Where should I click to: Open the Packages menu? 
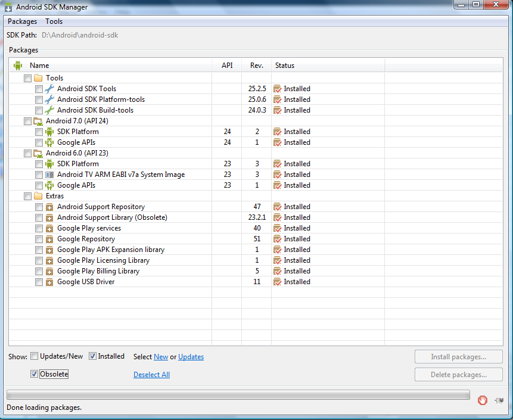pos(22,21)
